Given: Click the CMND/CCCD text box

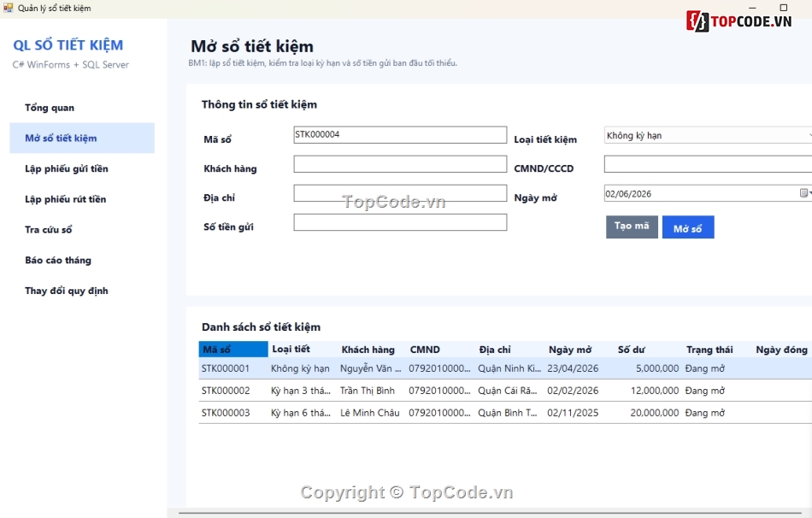Looking at the screenshot, I should (x=708, y=164).
